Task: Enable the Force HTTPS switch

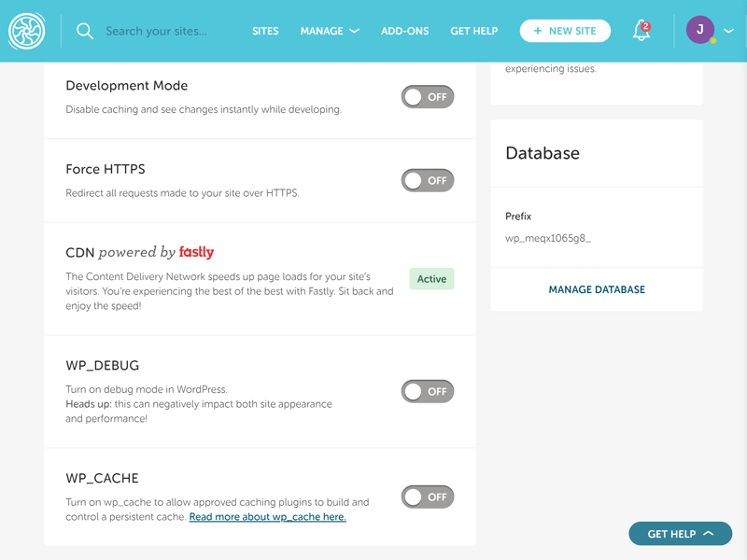Action: click(x=428, y=180)
